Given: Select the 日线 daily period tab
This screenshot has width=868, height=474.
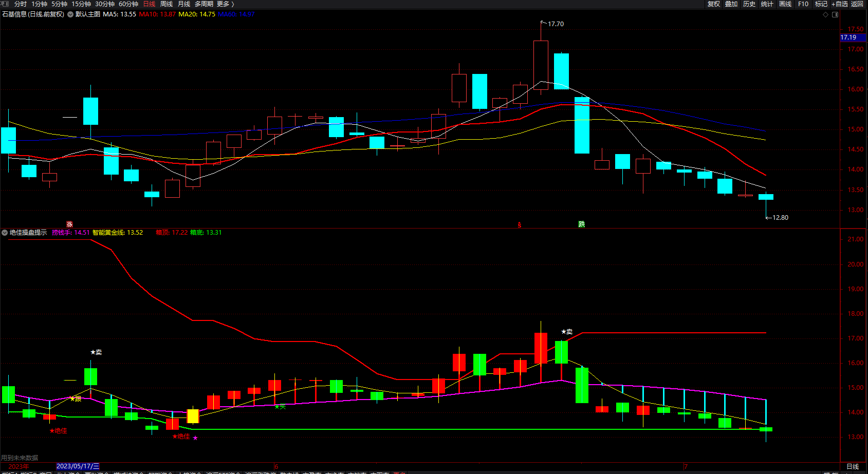Looking at the screenshot, I should pyautogui.click(x=149, y=4).
